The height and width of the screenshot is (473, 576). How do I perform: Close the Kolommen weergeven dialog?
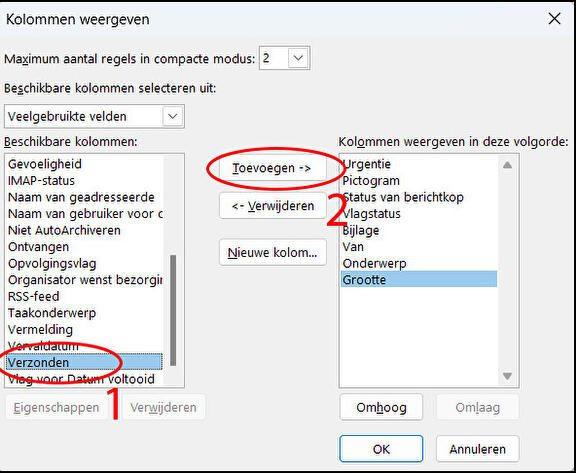[554, 18]
